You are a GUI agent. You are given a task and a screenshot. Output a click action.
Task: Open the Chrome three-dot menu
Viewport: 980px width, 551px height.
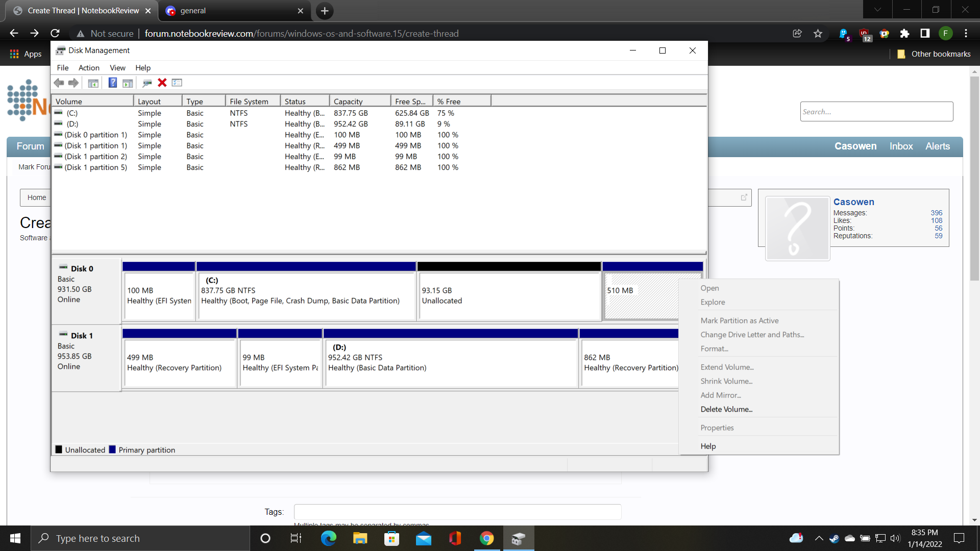click(x=966, y=33)
